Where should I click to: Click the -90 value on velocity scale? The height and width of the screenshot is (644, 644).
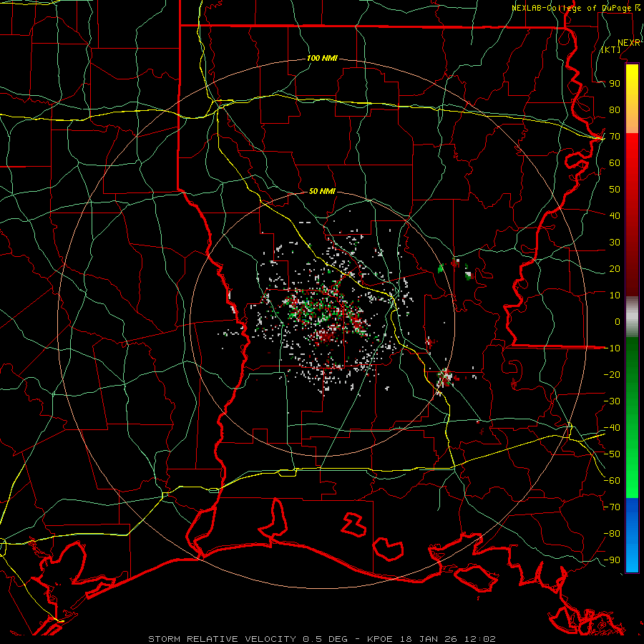click(x=612, y=560)
